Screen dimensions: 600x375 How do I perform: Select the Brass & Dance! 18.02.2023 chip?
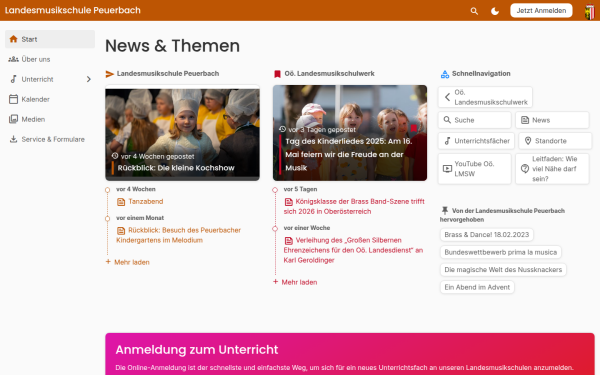pyautogui.click(x=487, y=235)
